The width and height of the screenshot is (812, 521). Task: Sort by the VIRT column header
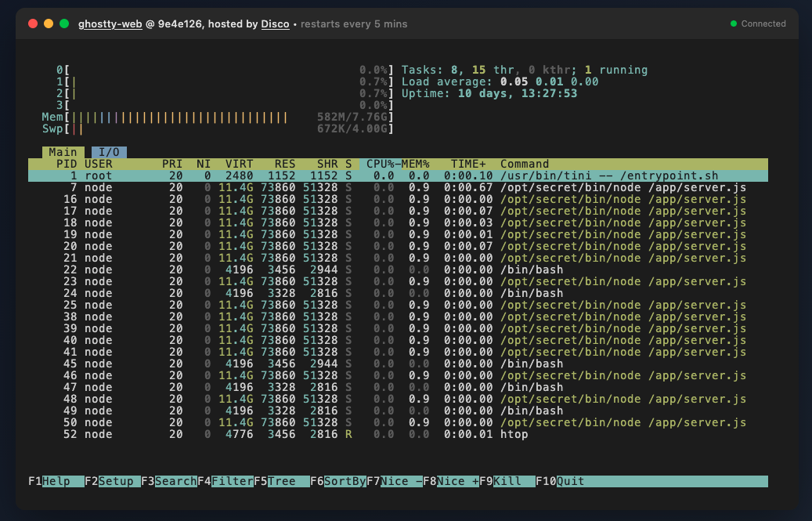coord(240,164)
